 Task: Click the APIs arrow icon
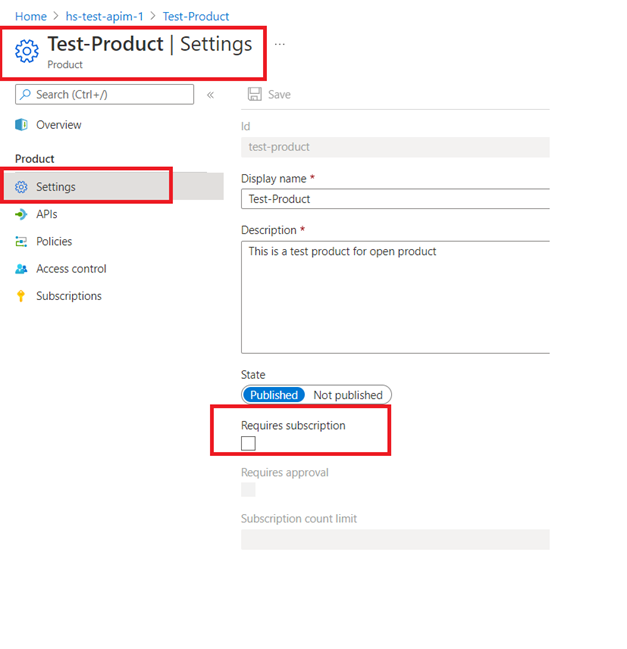tap(21, 214)
